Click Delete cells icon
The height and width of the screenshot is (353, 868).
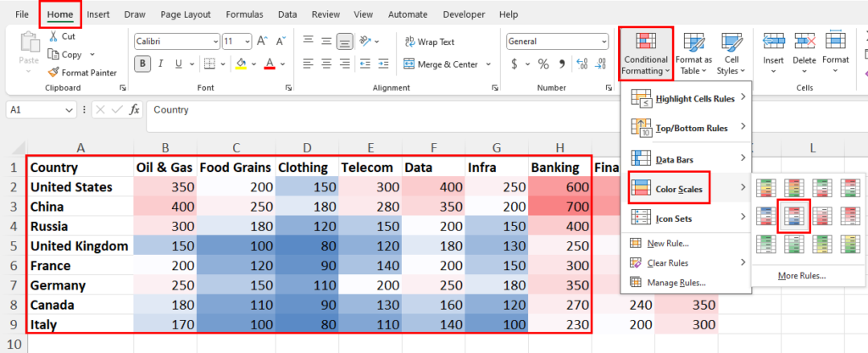[804, 41]
